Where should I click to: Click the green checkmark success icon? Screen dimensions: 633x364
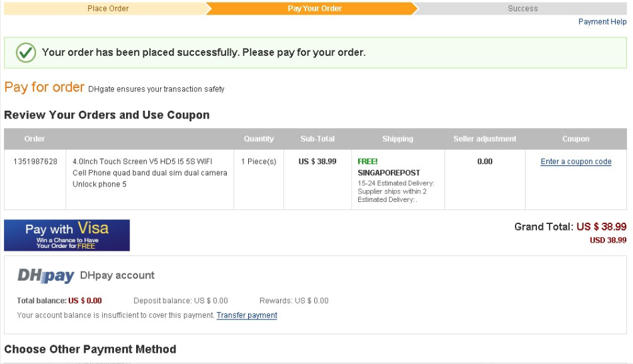(25, 53)
